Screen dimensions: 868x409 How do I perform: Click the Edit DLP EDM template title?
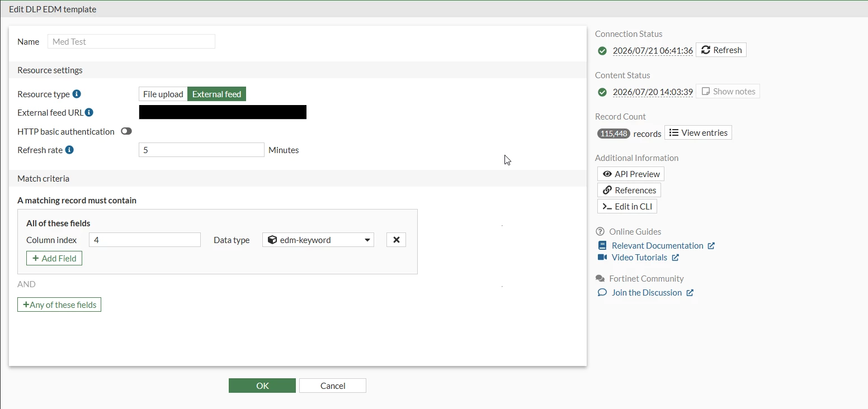[x=53, y=9]
